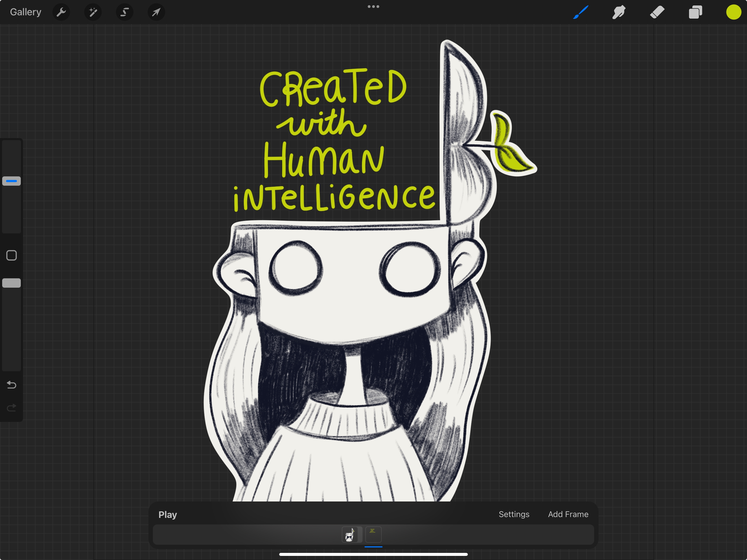The height and width of the screenshot is (560, 747).
Task: Open the Actions menu with the wrench icon
Action: [61, 12]
